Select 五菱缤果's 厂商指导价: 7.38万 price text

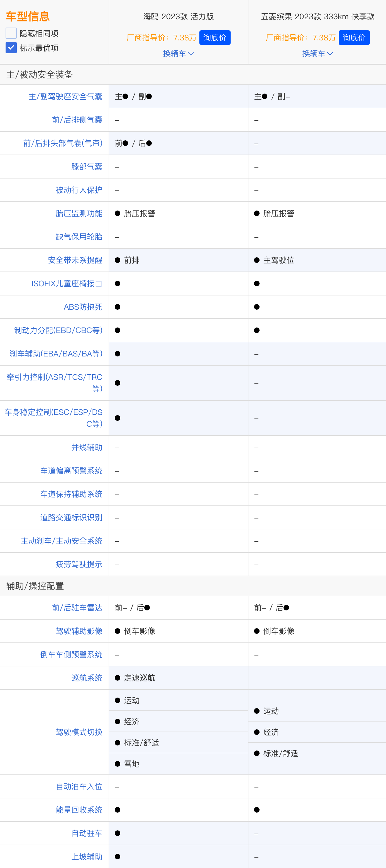301,37
